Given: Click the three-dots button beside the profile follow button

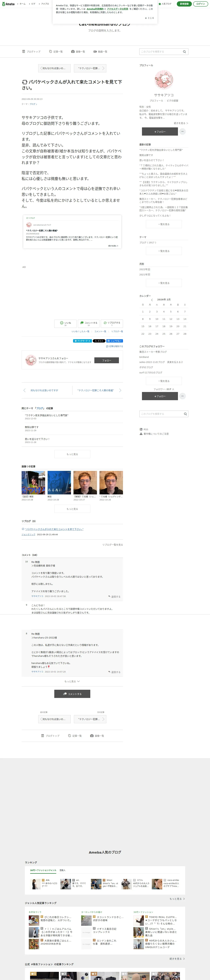Looking at the screenshot, I should click(x=183, y=131).
